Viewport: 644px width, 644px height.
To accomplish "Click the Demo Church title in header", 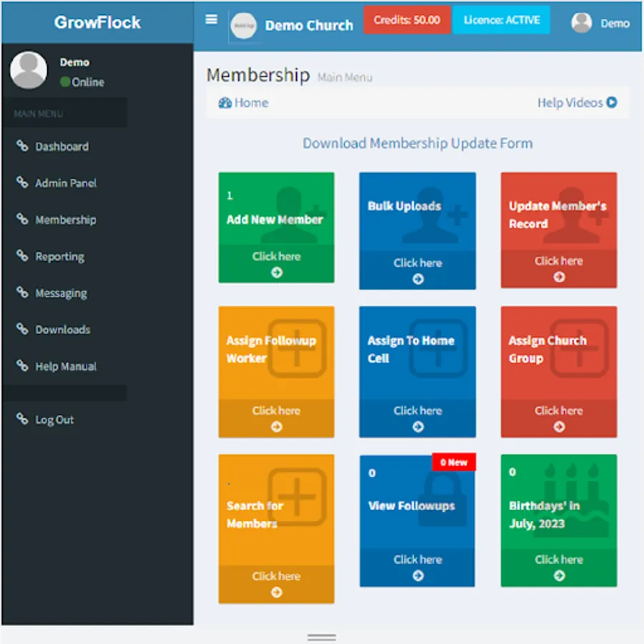I will click(x=309, y=26).
